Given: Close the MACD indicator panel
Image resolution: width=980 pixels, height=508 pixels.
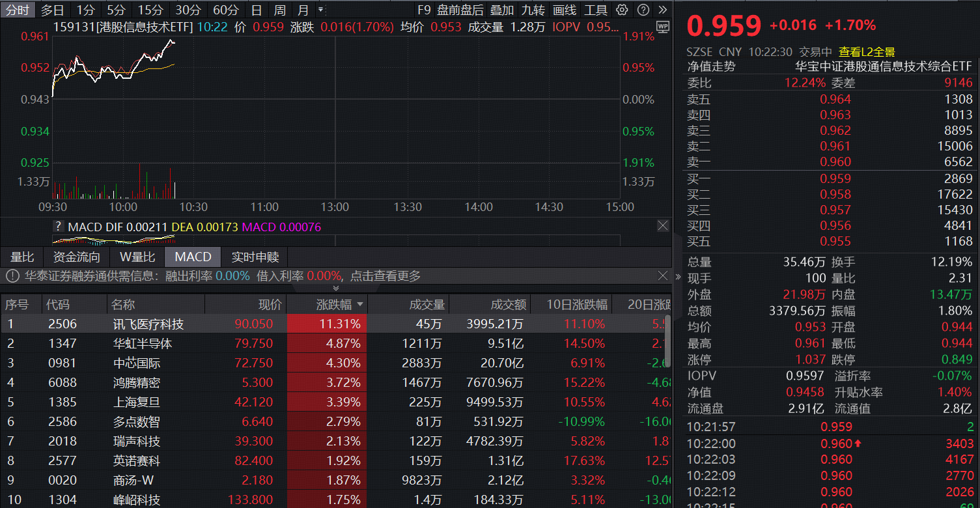Looking at the screenshot, I should 663,225.
